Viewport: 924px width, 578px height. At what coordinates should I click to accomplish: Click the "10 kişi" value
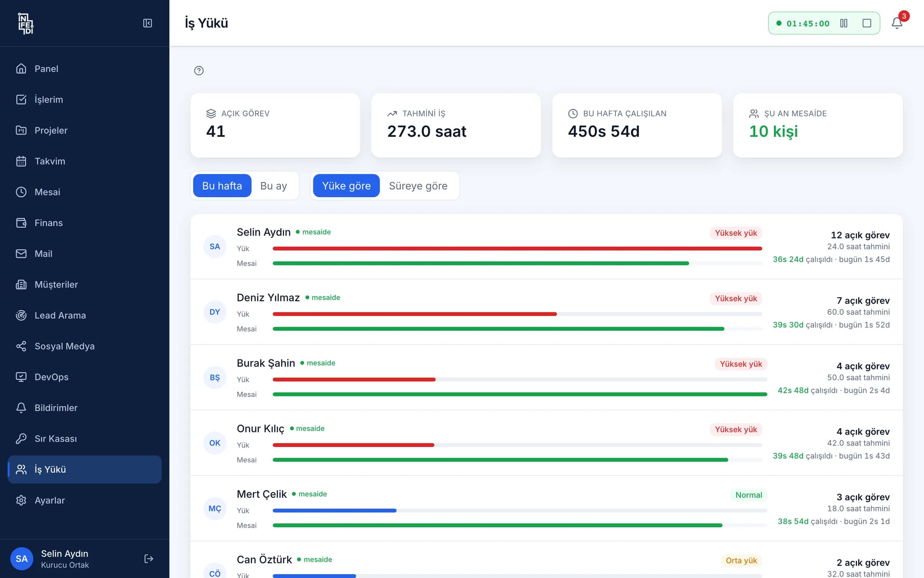pyautogui.click(x=773, y=131)
